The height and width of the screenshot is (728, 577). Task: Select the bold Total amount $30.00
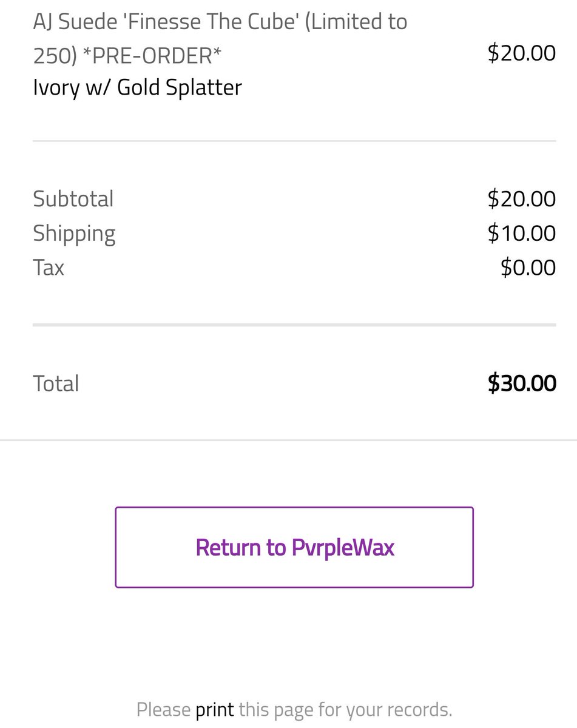click(522, 383)
